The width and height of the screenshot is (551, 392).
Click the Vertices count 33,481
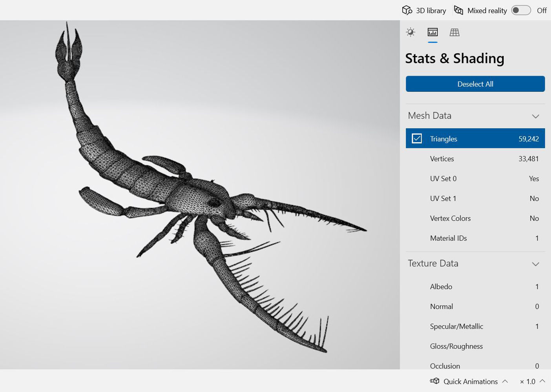[x=529, y=159]
